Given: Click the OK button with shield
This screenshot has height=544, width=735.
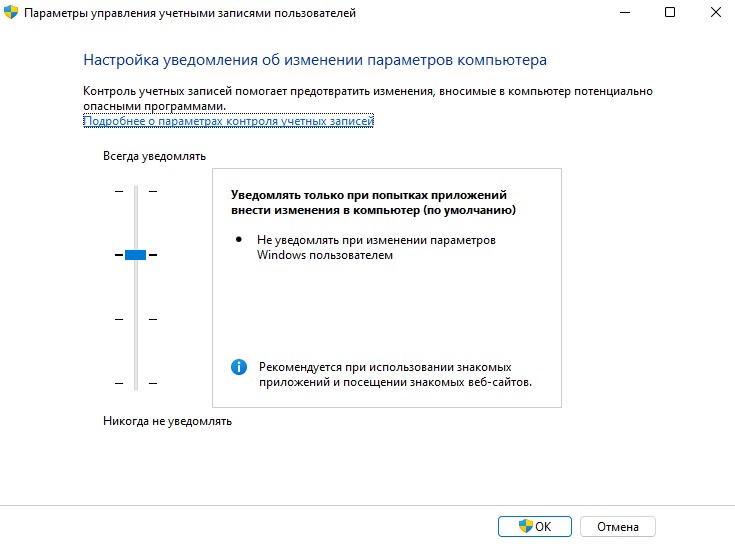Looking at the screenshot, I should (x=534, y=527).
